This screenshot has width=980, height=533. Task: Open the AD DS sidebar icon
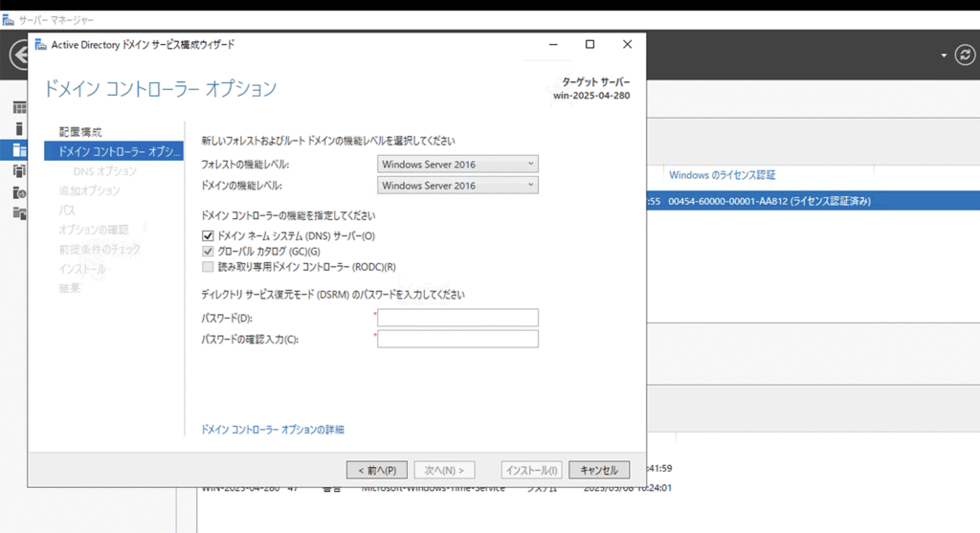click(x=19, y=171)
